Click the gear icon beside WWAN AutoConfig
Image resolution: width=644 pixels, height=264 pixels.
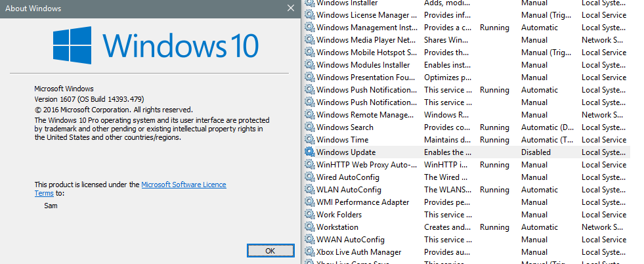[309, 239]
